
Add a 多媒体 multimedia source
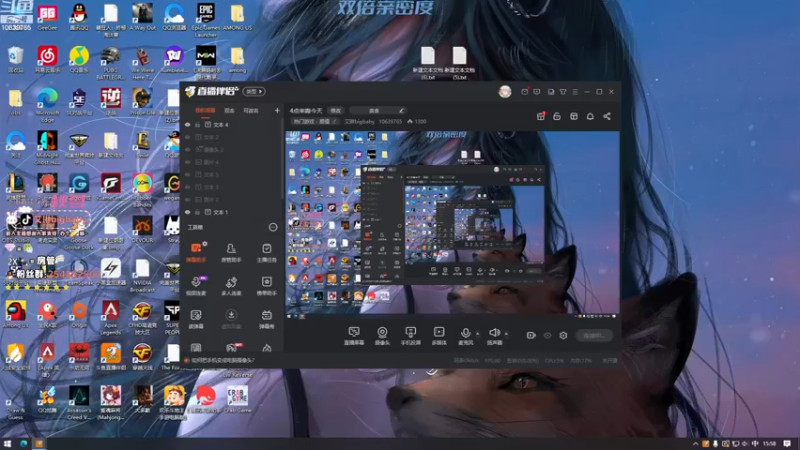pos(439,336)
